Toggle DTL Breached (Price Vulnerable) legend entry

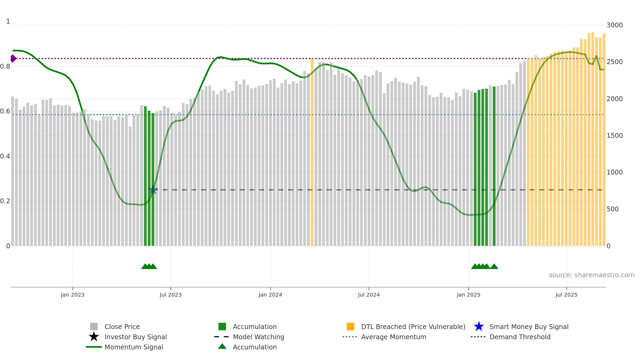413,327
